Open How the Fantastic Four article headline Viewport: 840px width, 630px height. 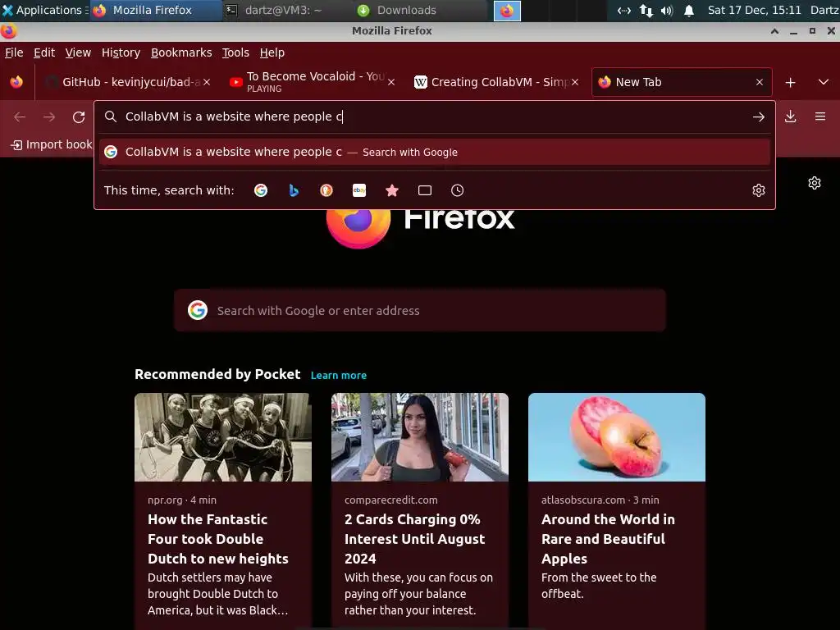pyautogui.click(x=218, y=539)
